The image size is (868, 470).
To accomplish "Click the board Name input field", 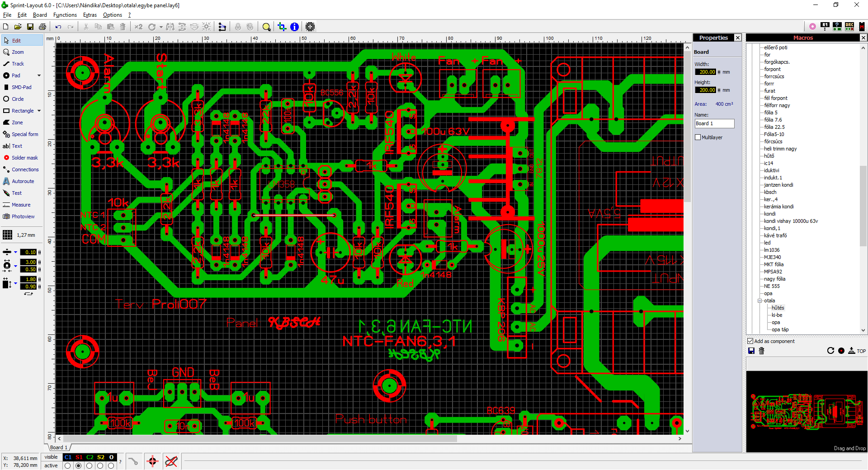I will [x=714, y=123].
